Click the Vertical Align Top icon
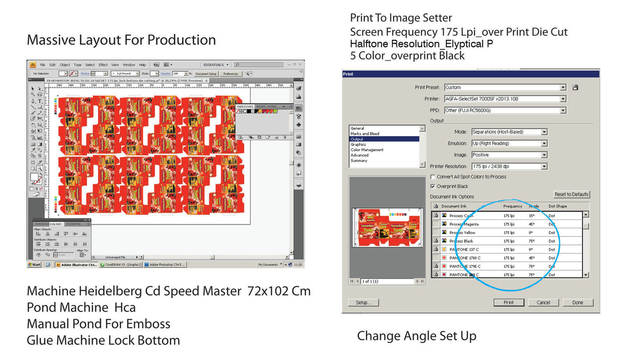 coord(66,234)
